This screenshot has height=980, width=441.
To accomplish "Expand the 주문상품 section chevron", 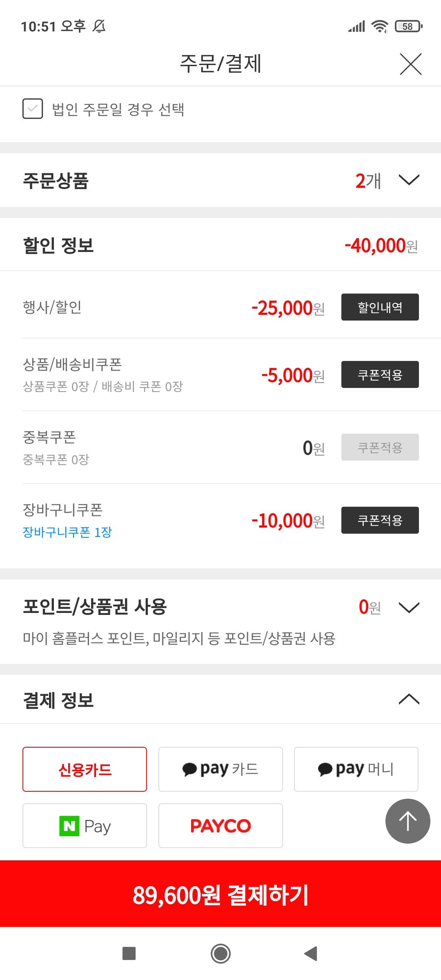I will (409, 180).
